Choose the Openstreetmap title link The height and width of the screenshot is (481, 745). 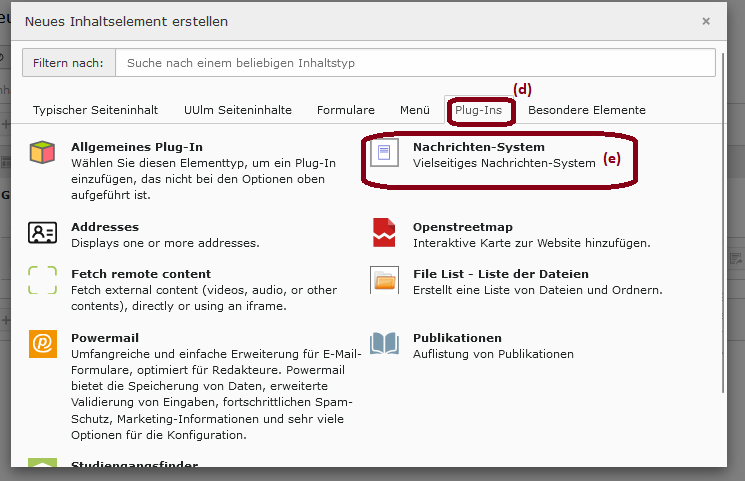463,227
